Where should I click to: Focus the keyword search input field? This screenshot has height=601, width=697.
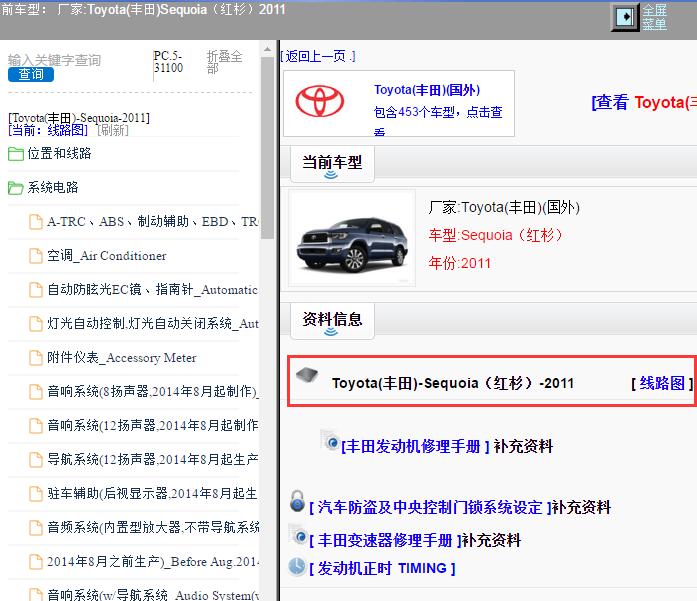tap(54, 60)
